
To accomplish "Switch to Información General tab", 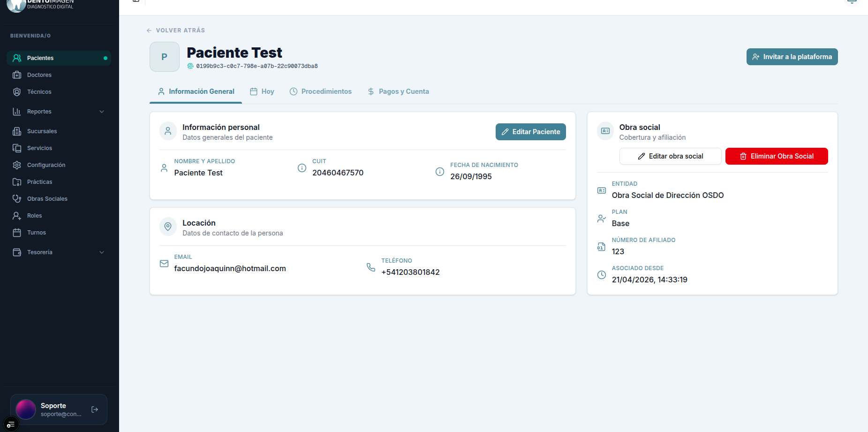I will click(196, 91).
